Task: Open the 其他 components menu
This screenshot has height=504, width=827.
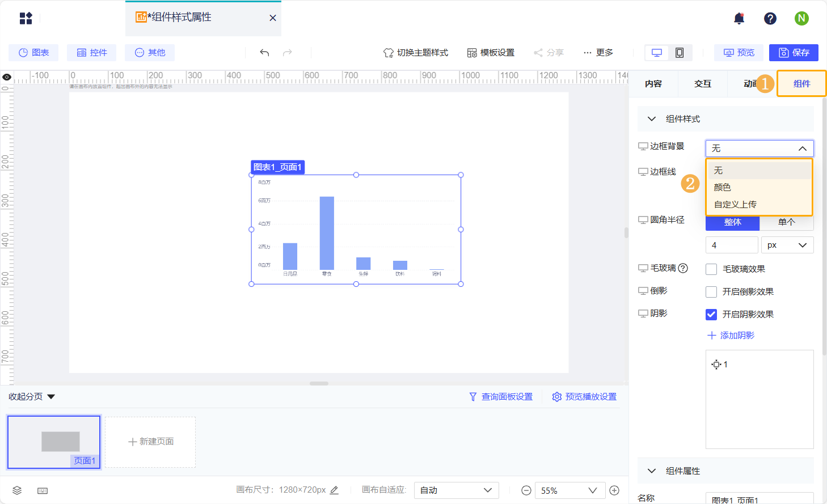Action: point(150,53)
